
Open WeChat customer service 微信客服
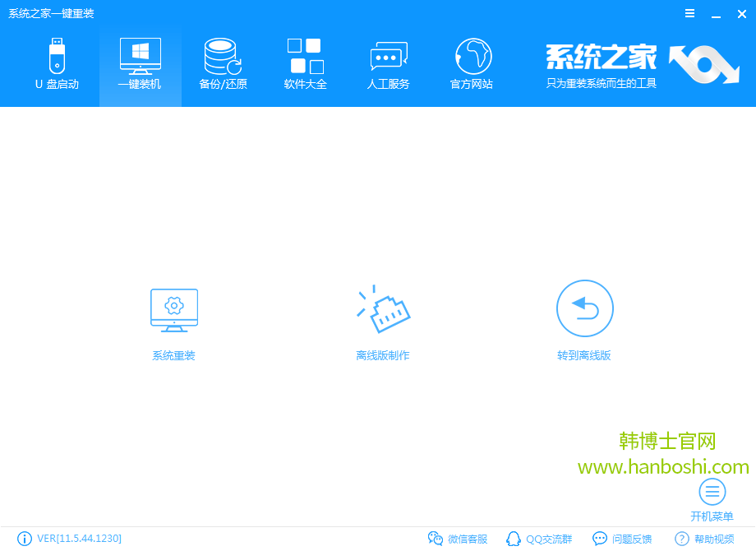click(458, 539)
